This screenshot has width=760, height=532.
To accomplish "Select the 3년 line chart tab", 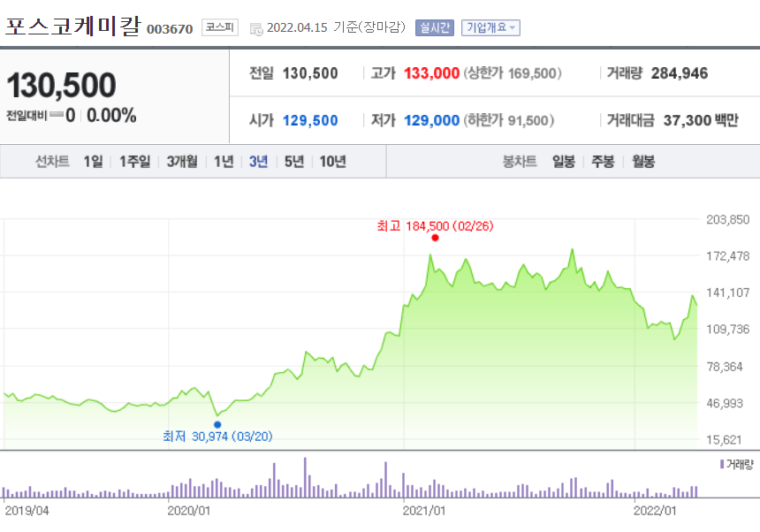I will click(258, 162).
